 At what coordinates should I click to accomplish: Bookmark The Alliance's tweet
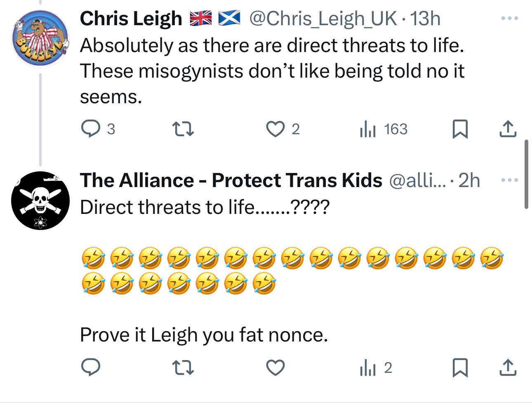(x=460, y=367)
